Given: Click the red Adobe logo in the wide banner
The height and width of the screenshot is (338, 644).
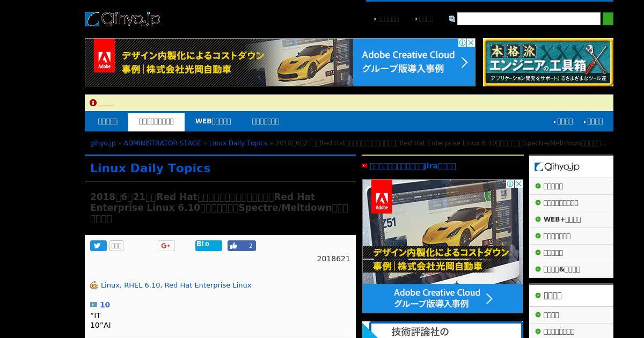Looking at the screenshot, I should pos(105,55).
